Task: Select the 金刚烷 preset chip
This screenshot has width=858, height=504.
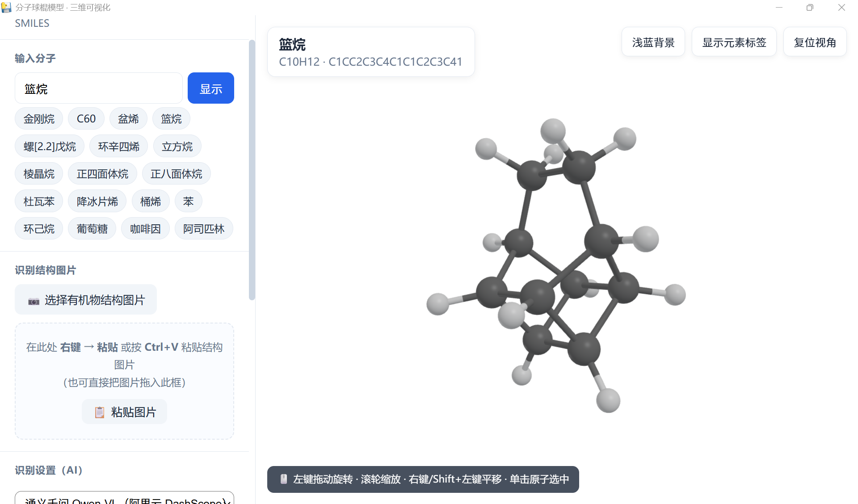Action: point(39,119)
